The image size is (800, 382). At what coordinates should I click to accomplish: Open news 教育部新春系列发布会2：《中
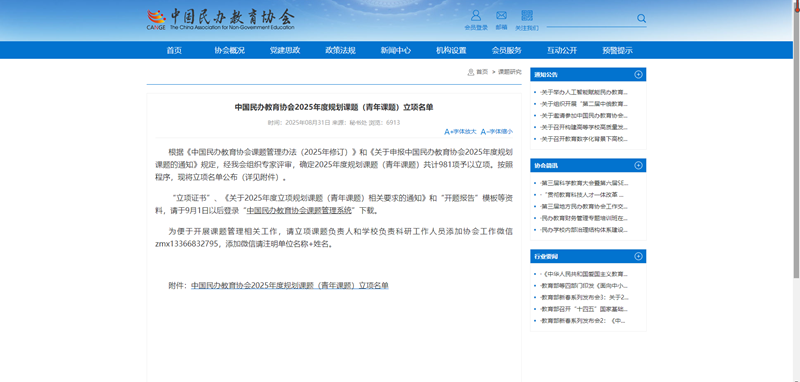pyautogui.click(x=582, y=321)
